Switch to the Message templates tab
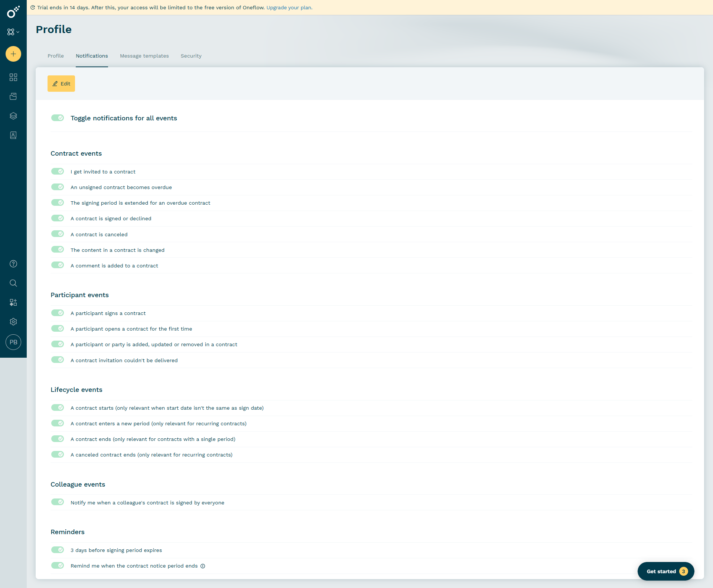This screenshot has height=588, width=713. click(144, 56)
